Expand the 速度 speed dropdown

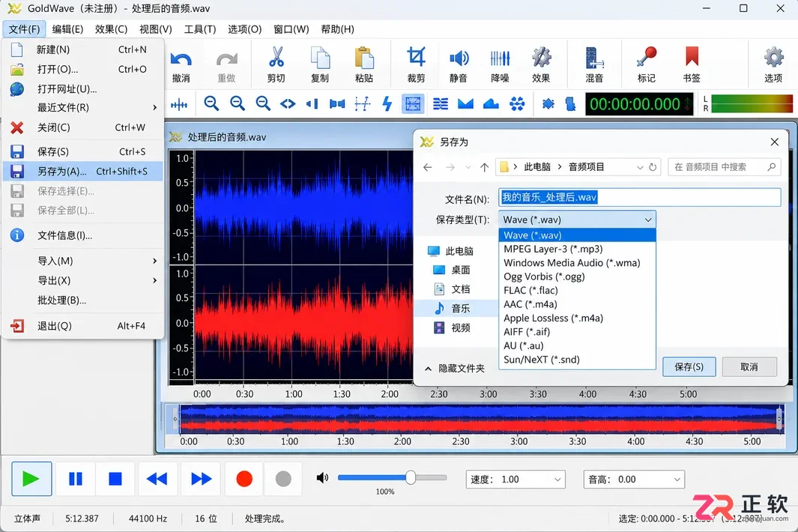[515, 479]
